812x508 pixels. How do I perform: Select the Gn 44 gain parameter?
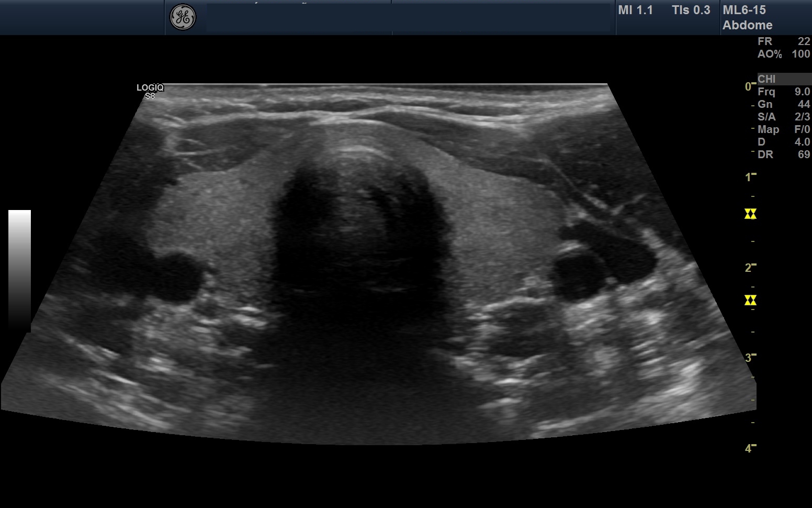pos(783,104)
